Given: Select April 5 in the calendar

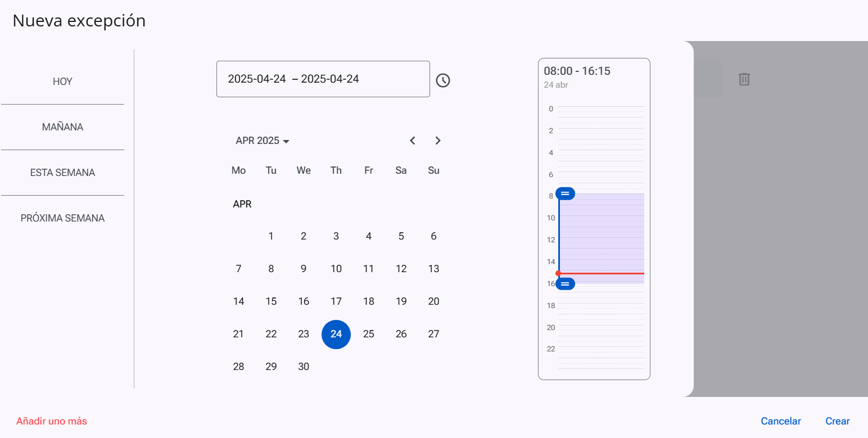Looking at the screenshot, I should (401, 236).
